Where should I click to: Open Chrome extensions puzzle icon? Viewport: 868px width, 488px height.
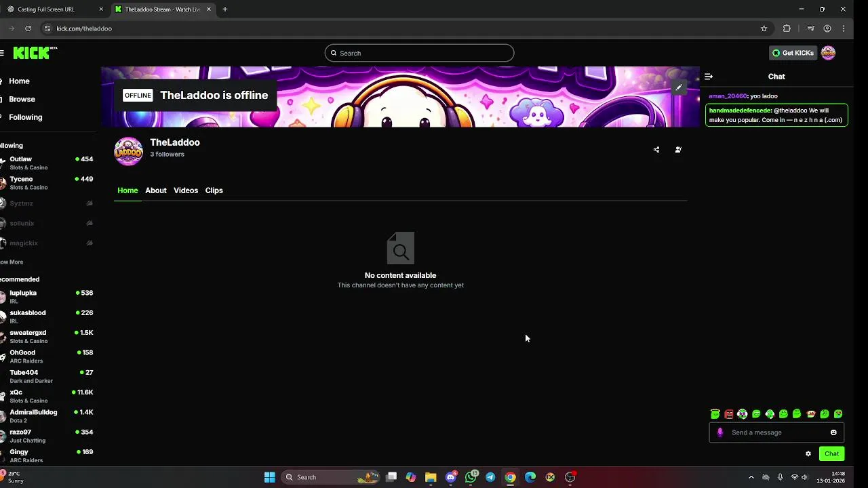(x=787, y=28)
